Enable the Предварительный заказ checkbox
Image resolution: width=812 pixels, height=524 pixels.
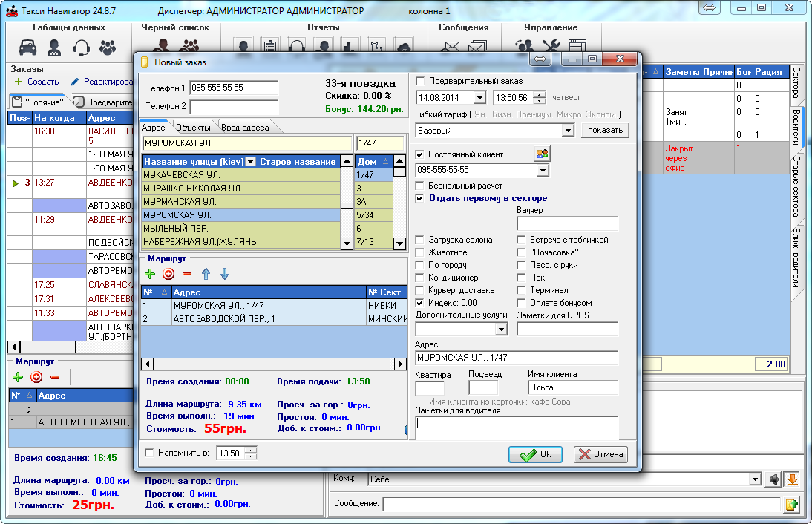[421, 81]
